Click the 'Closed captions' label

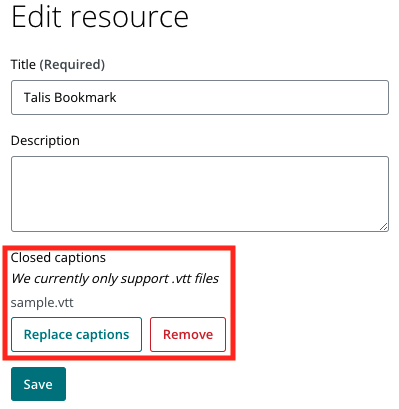click(58, 257)
